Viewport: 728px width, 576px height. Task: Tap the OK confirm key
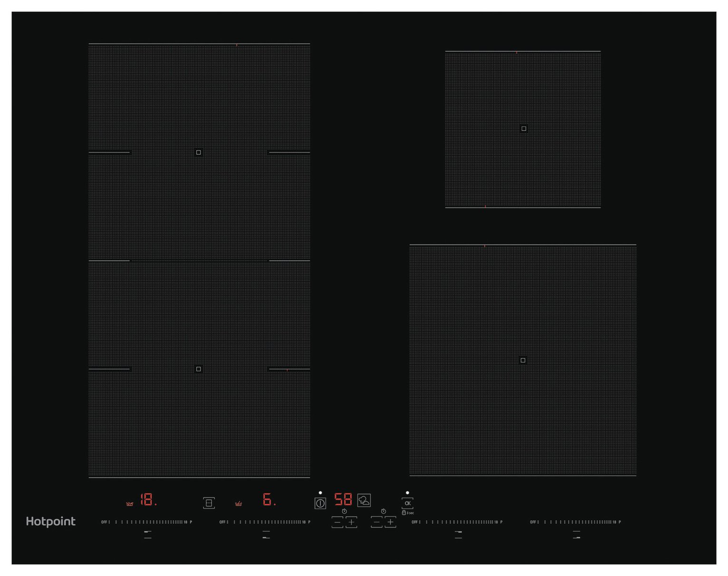click(407, 503)
